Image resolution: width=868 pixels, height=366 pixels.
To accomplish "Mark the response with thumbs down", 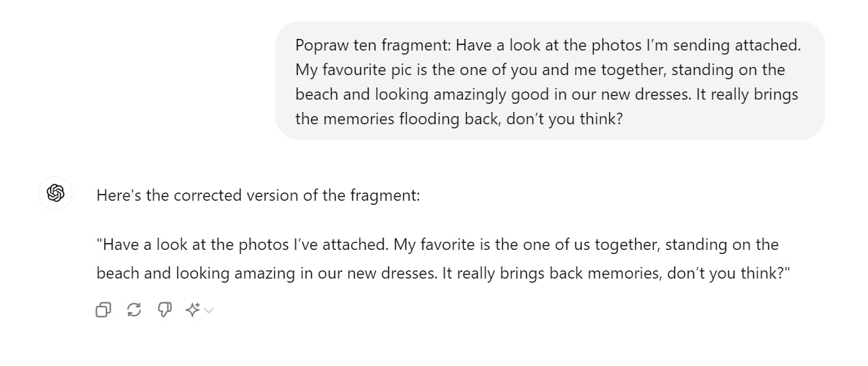I will tap(164, 310).
